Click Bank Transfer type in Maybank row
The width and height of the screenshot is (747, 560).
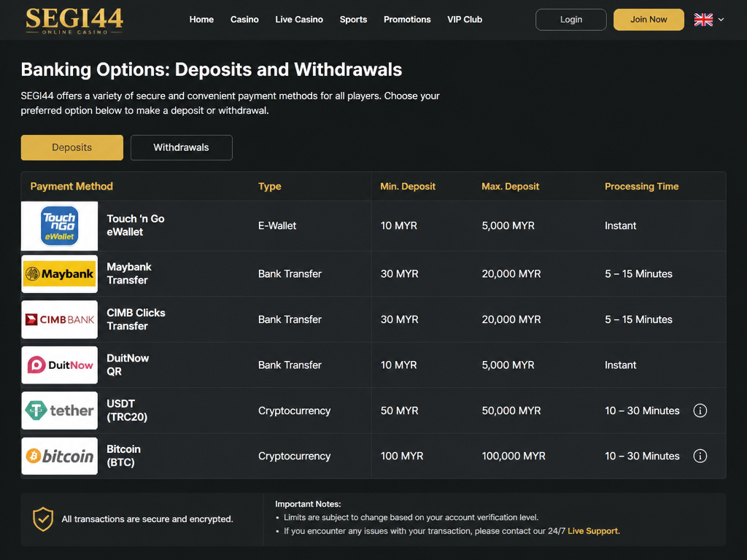pos(290,274)
